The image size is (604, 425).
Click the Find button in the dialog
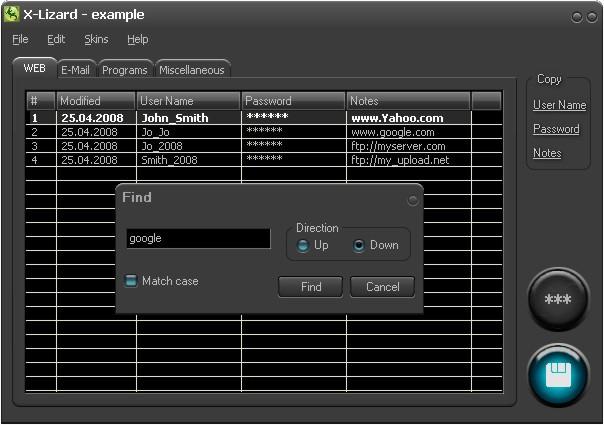coord(310,287)
